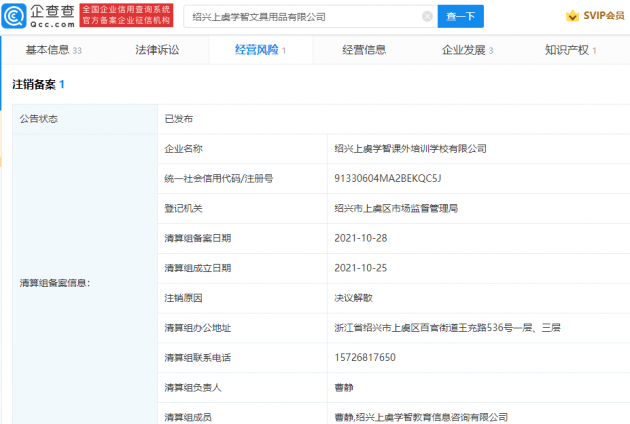Click 清算组成员 value with 绍兴上虞学智教育信息咨询有限公司
630x424 pixels.
tap(421, 418)
